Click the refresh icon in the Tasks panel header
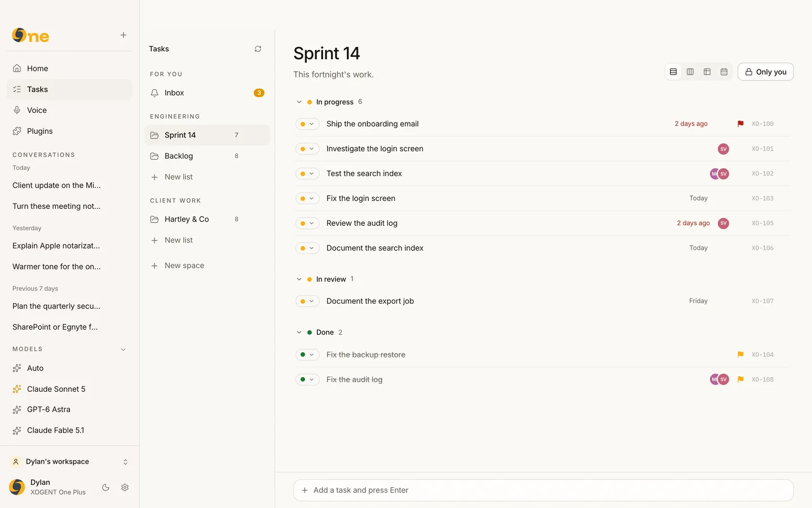The image size is (812, 508). (x=258, y=49)
